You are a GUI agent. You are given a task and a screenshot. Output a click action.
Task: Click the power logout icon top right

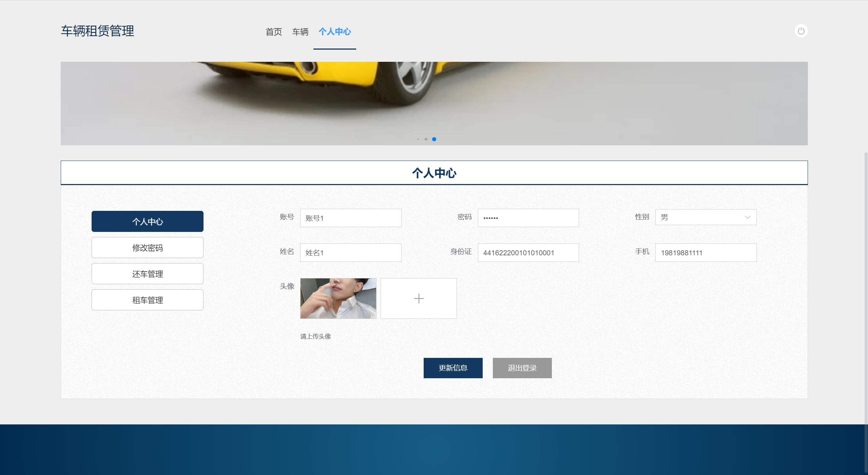click(801, 31)
